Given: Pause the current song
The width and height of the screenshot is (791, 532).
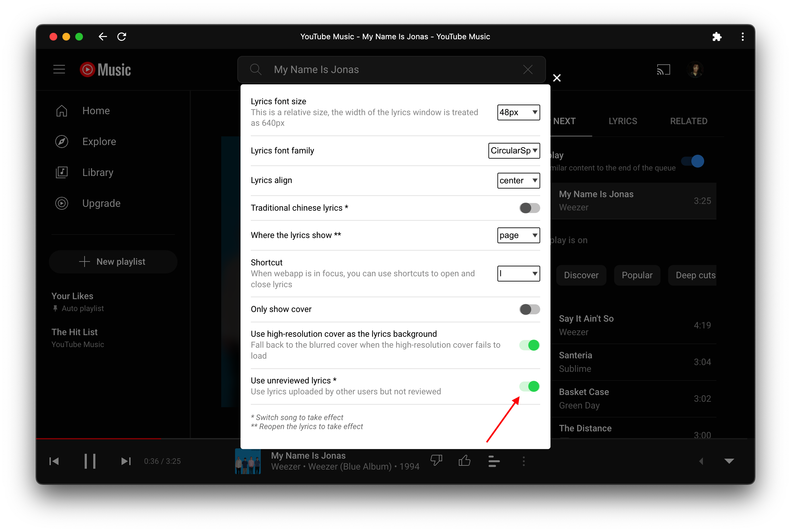Looking at the screenshot, I should point(90,461).
